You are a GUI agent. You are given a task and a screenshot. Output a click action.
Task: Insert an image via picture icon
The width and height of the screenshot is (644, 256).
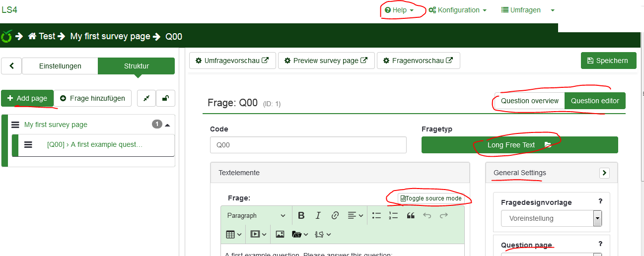[x=280, y=234]
